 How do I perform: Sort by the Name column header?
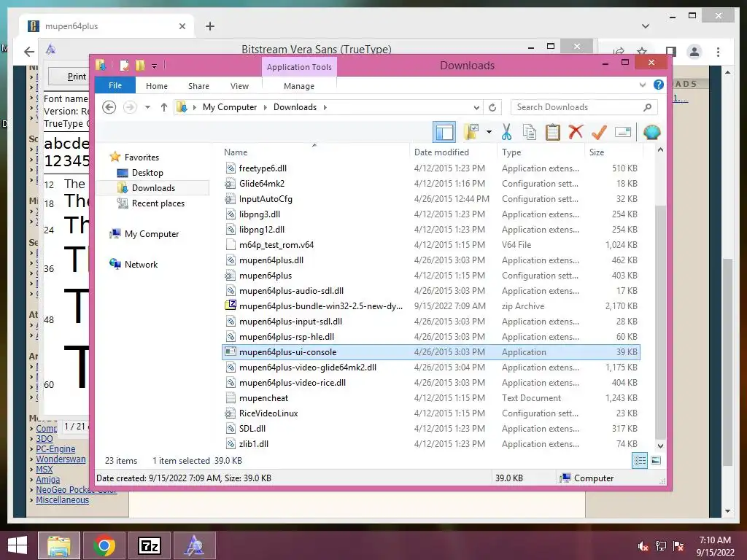point(314,152)
